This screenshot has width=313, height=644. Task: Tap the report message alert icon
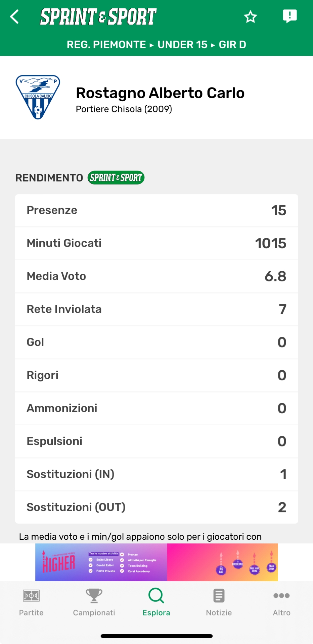[x=289, y=16]
